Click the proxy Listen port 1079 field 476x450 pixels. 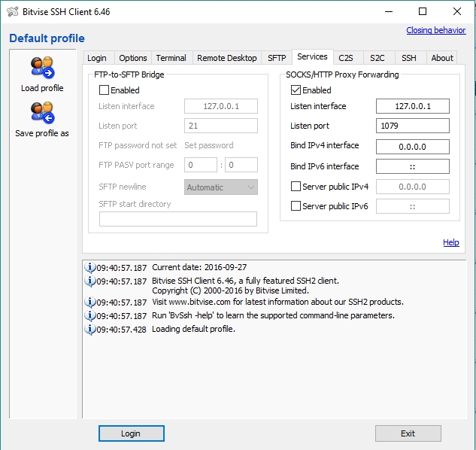(413, 126)
